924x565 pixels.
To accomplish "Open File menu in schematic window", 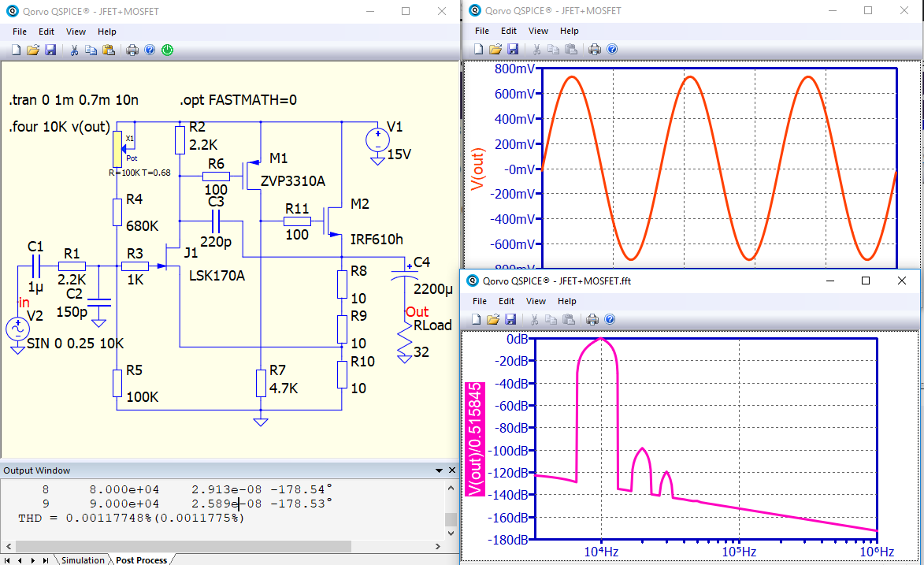I will 20,32.
